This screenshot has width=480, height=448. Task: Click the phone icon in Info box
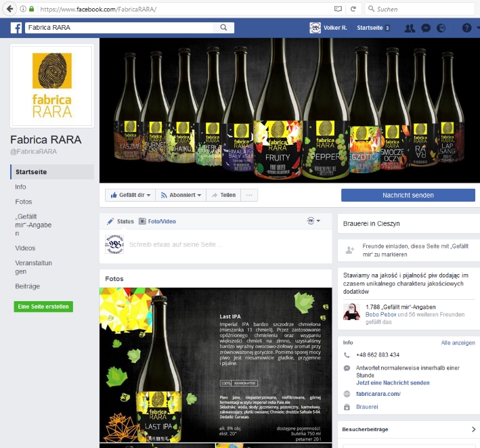(x=347, y=355)
